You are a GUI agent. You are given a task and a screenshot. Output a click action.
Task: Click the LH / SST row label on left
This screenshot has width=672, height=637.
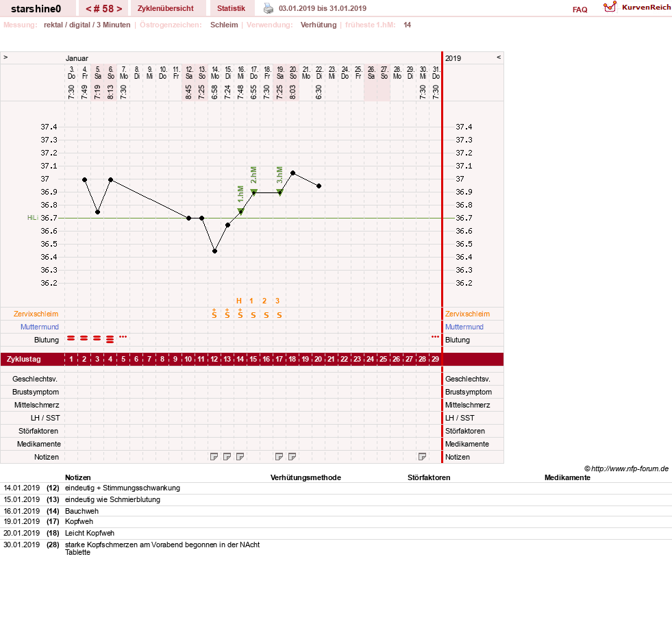(x=45, y=418)
